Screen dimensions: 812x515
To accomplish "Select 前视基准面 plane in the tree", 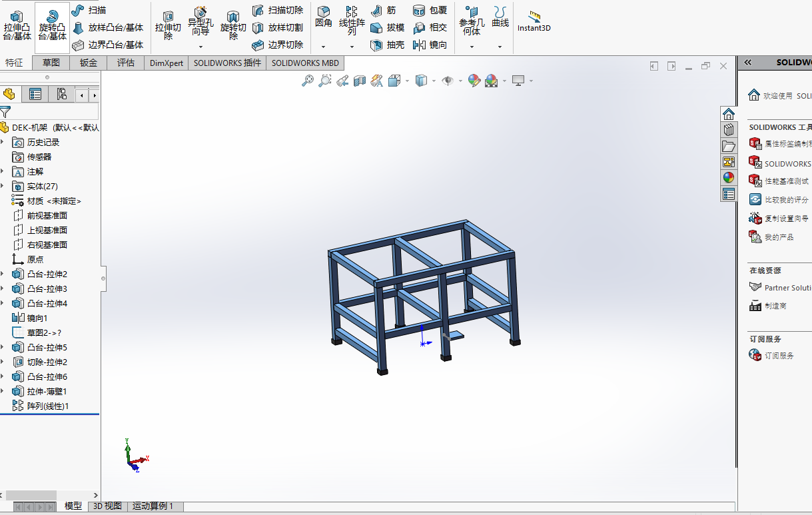I will point(40,215).
